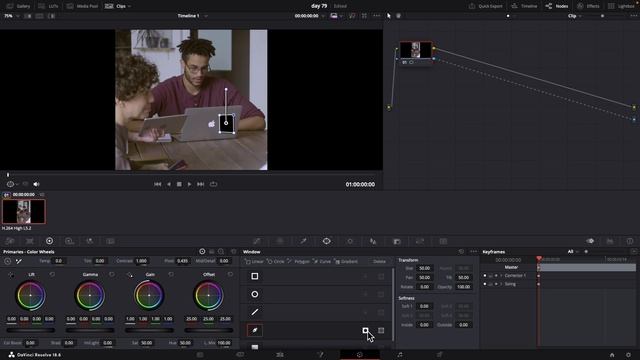Screen dimensions: 640x360
Task: Select the Color Wheels palette icon
Action: click(x=49, y=241)
